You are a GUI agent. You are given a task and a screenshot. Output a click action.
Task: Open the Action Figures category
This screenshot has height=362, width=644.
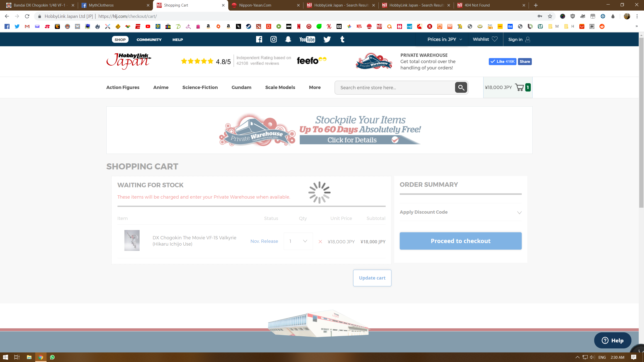(x=123, y=87)
